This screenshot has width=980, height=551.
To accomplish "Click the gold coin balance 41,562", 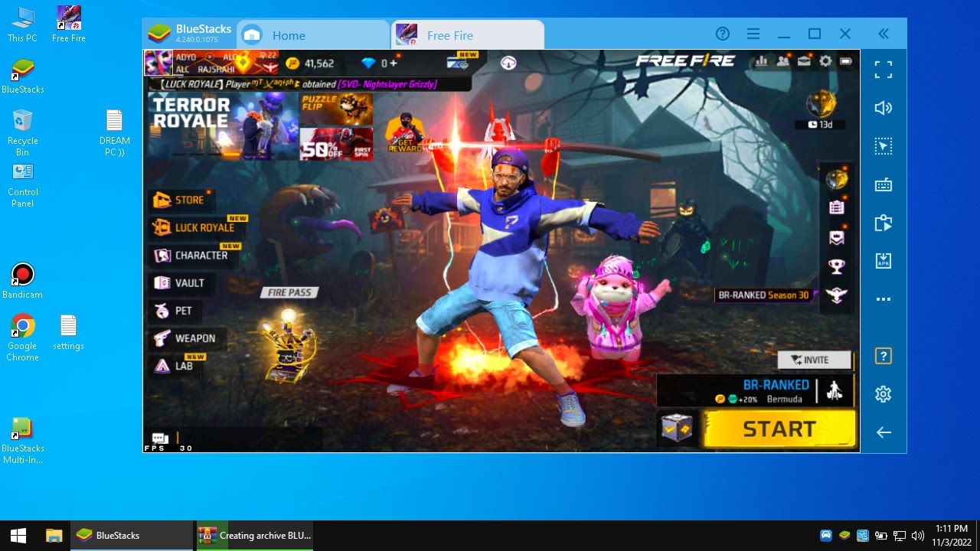I will [x=309, y=63].
